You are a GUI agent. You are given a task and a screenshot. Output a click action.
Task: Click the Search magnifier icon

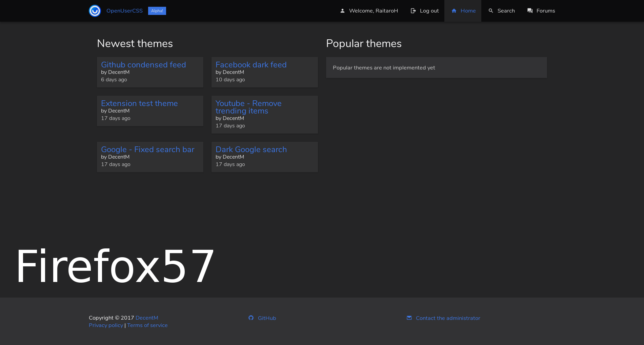pos(491,11)
